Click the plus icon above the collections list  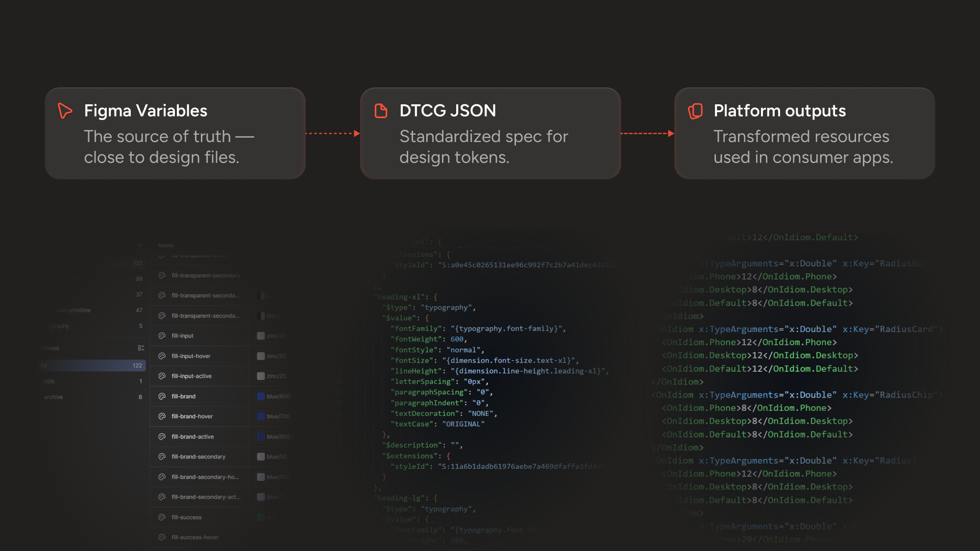(x=140, y=245)
